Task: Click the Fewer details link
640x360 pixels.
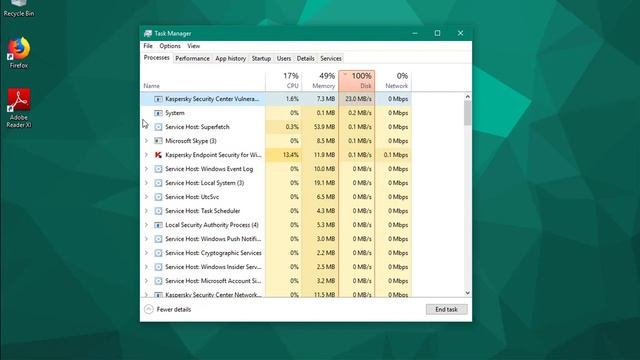Action: [x=174, y=309]
